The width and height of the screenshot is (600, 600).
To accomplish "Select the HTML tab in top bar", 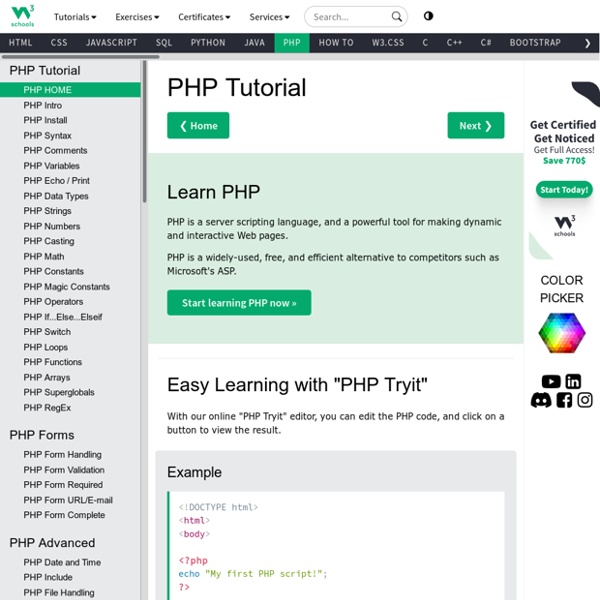I will [x=20, y=43].
